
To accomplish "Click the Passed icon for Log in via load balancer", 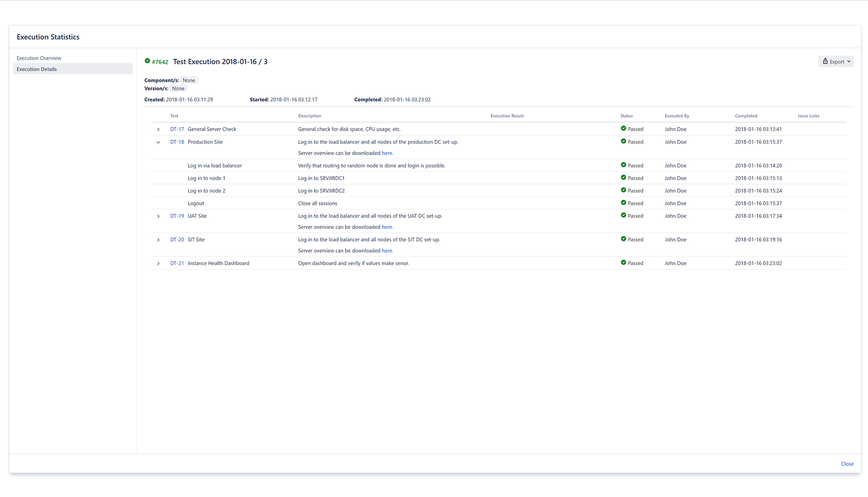I will click(x=623, y=166).
